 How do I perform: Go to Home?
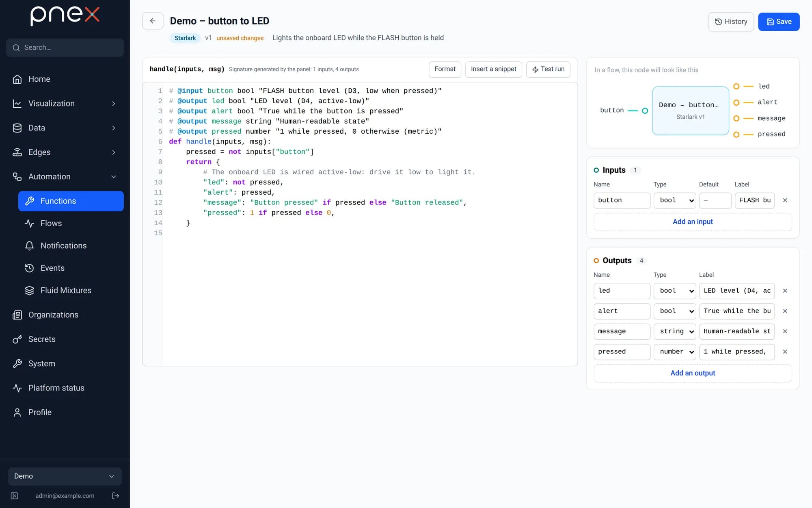(x=65, y=79)
